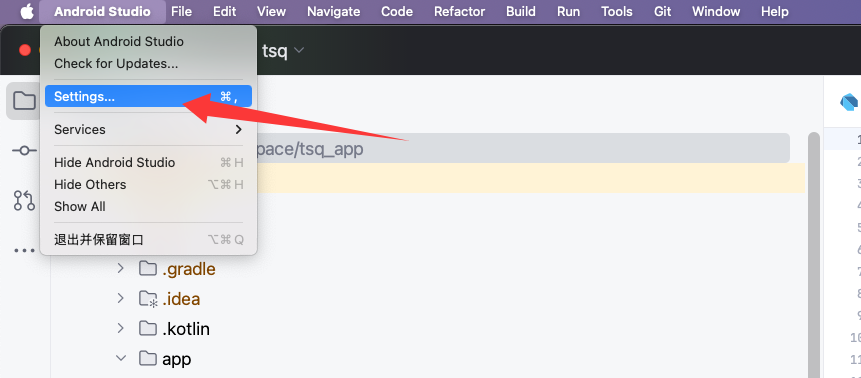
Task: Open the Apple menu
Action: pos(27,12)
